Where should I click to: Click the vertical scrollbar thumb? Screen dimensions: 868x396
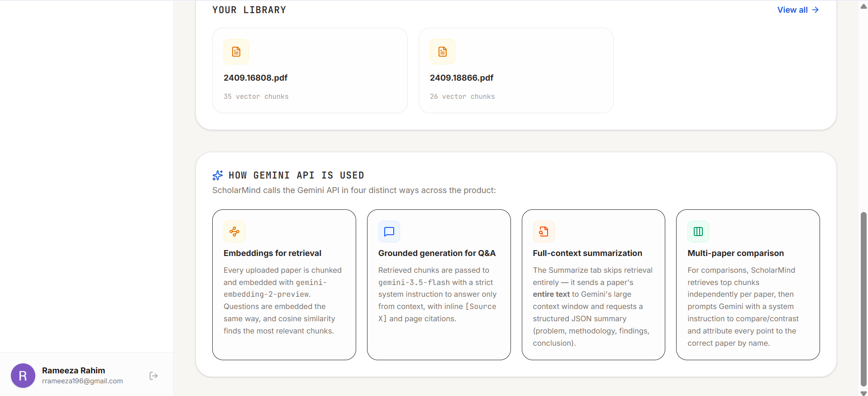[x=863, y=299]
